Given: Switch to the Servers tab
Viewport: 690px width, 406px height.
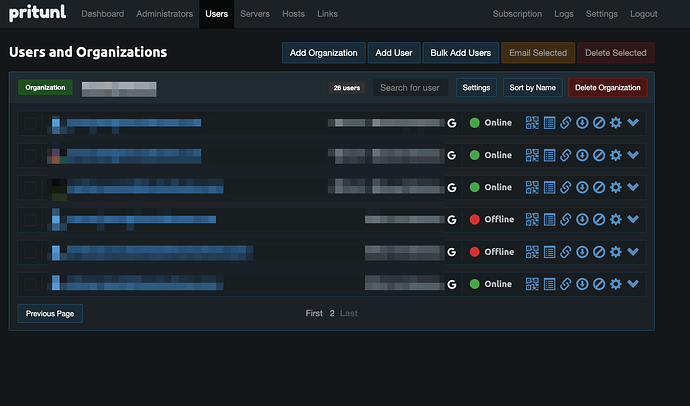Looking at the screenshot, I should click(255, 14).
